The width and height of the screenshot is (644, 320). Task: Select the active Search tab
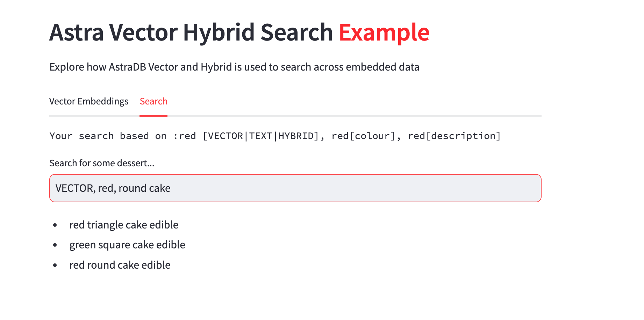(x=153, y=101)
